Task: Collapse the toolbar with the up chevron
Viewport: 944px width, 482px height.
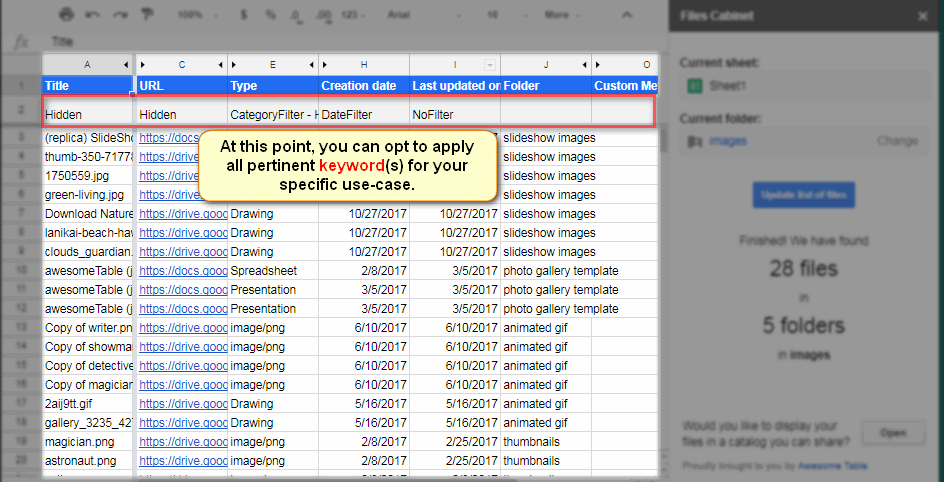Action: click(626, 16)
